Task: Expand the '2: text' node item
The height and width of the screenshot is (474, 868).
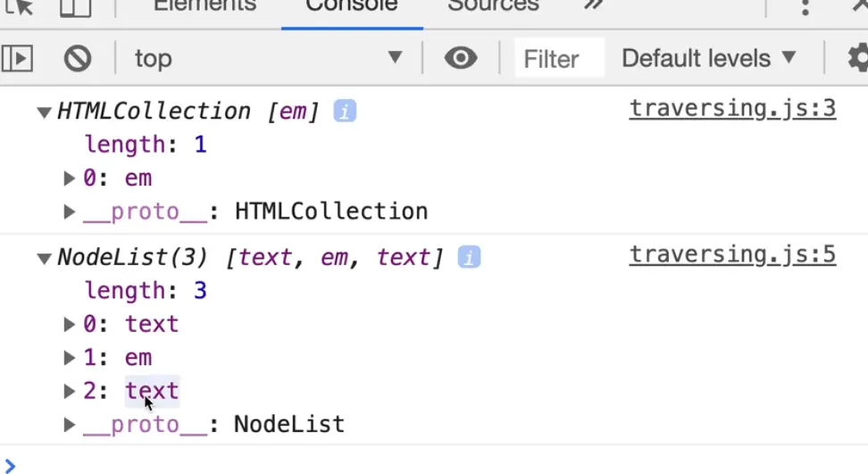Action: [70, 391]
